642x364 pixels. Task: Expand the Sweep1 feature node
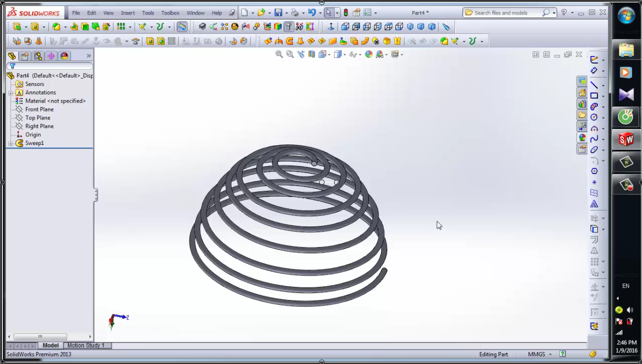pos(11,143)
